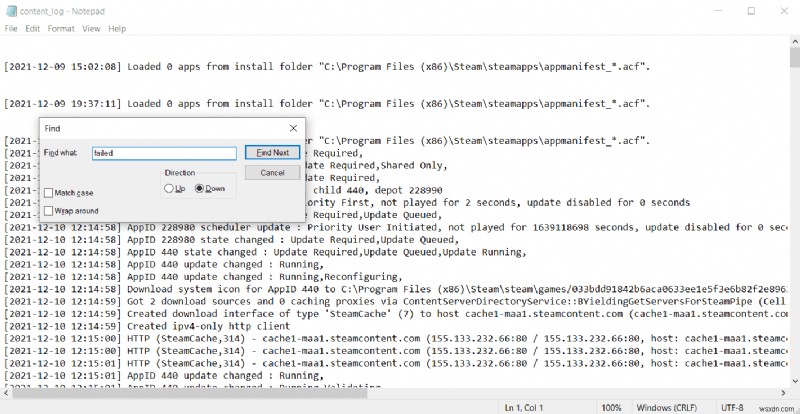Image resolution: width=800 pixels, height=414 pixels.
Task: Click the Find Next button
Action: point(272,153)
